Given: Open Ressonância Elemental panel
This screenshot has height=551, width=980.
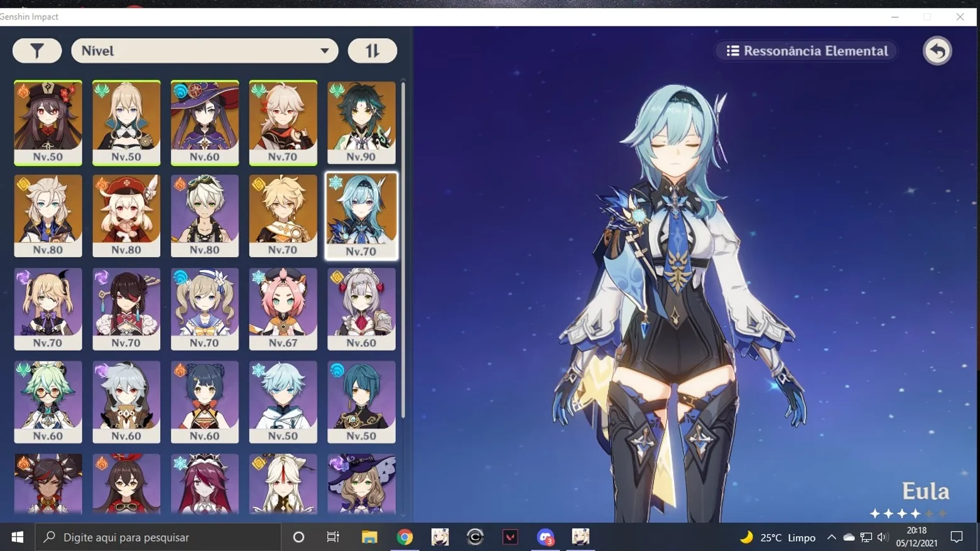Looking at the screenshot, I should pyautogui.click(x=807, y=51).
